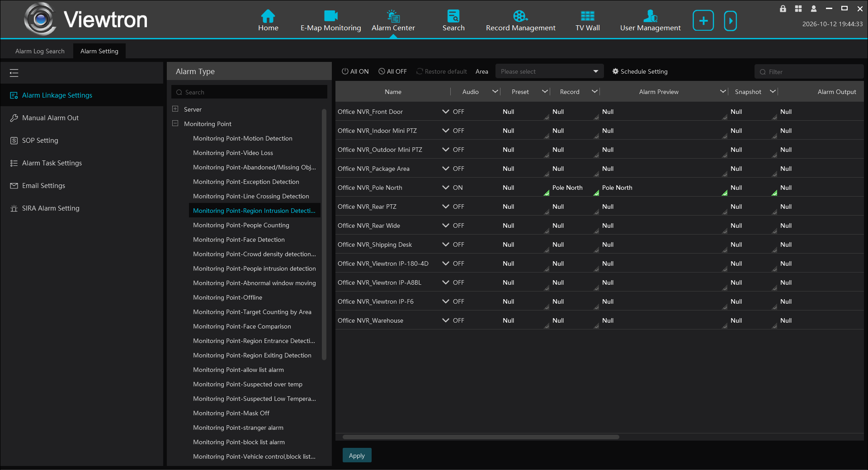Open the Record column dropdown arrow
The width and height of the screenshot is (868, 470).
[594, 91]
